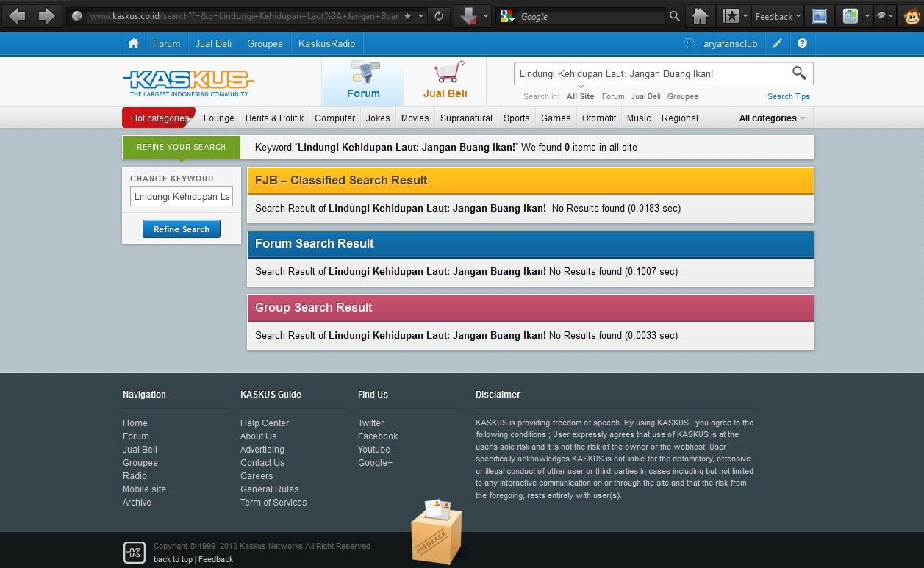Click the avatar icon beside aryafansclub
The image size is (924, 568).
click(x=690, y=43)
